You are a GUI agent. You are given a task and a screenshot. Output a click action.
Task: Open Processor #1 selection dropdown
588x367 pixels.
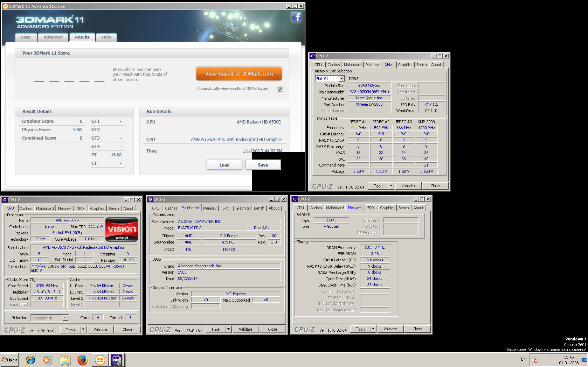(65, 318)
